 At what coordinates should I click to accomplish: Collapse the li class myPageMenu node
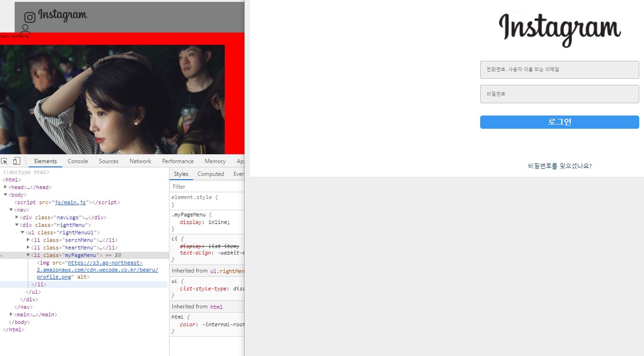pyautogui.click(x=28, y=255)
